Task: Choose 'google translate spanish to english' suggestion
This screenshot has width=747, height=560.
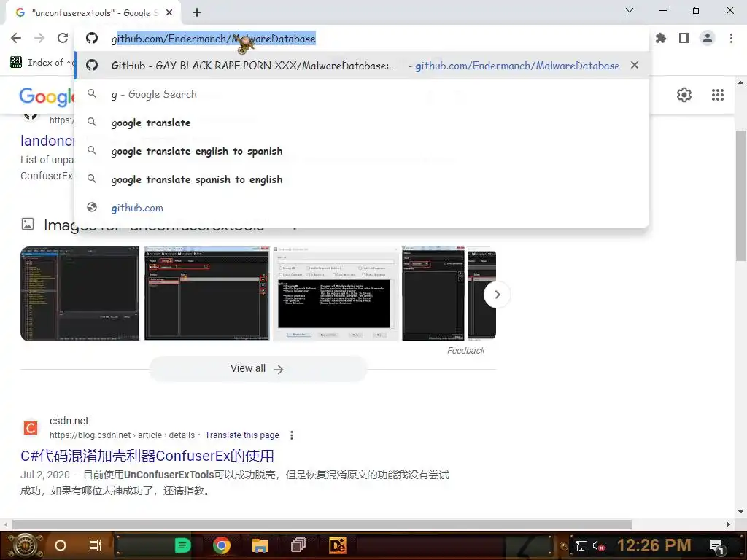Action: tap(362, 179)
